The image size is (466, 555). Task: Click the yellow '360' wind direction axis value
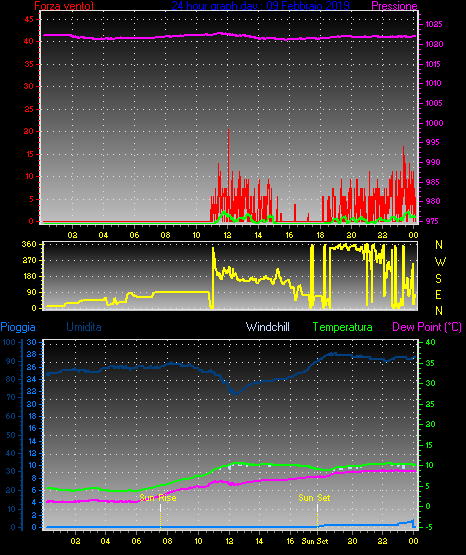29,244
